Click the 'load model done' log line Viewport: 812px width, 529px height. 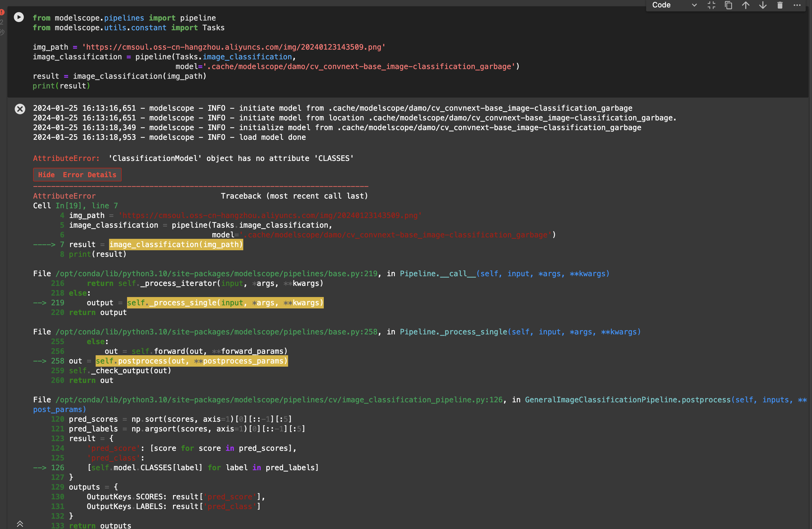[x=169, y=137]
